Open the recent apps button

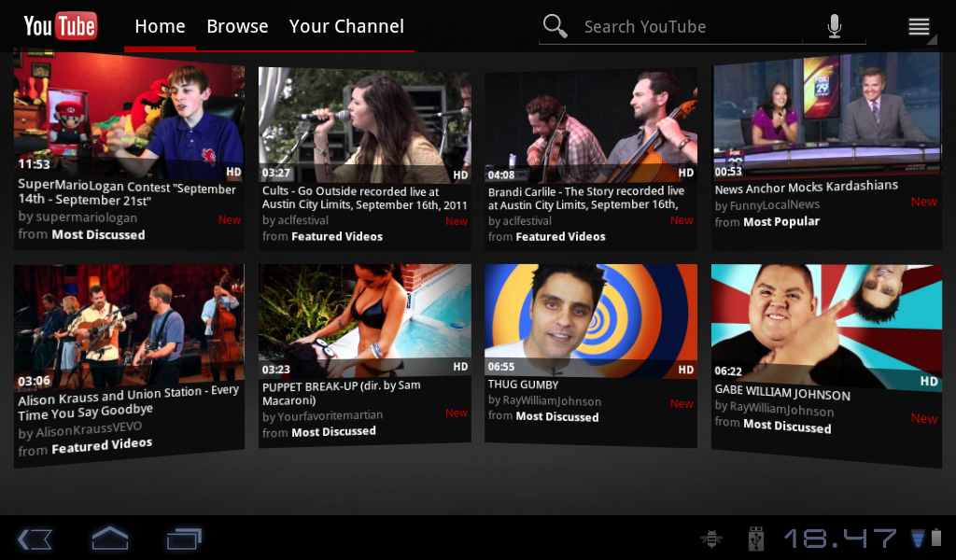point(184,539)
